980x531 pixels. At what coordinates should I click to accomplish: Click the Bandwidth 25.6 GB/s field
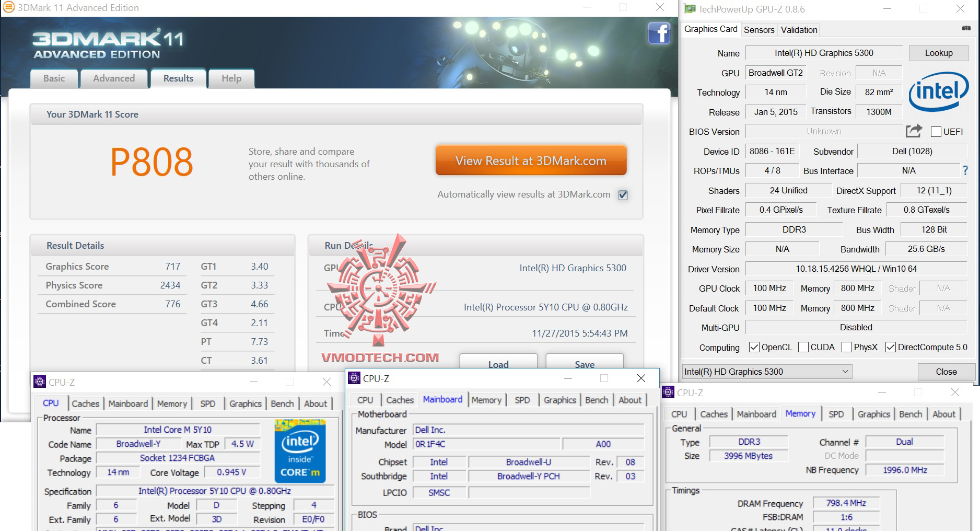click(x=926, y=249)
